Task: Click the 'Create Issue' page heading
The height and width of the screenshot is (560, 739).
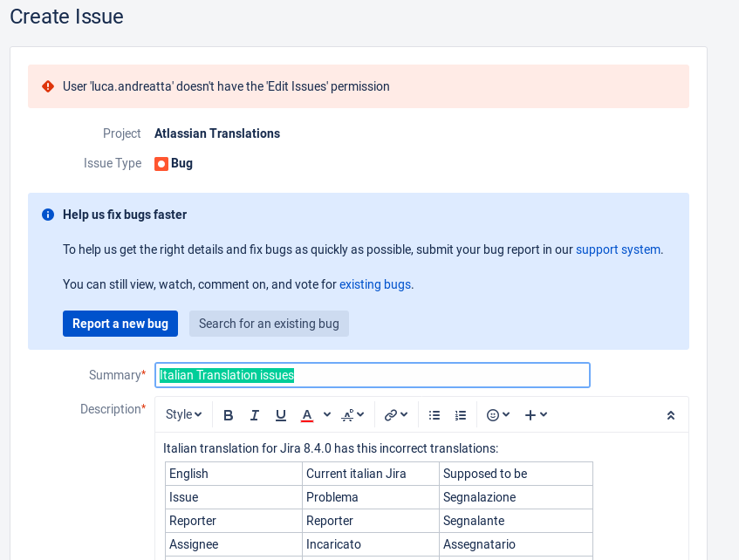Action: click(x=66, y=17)
